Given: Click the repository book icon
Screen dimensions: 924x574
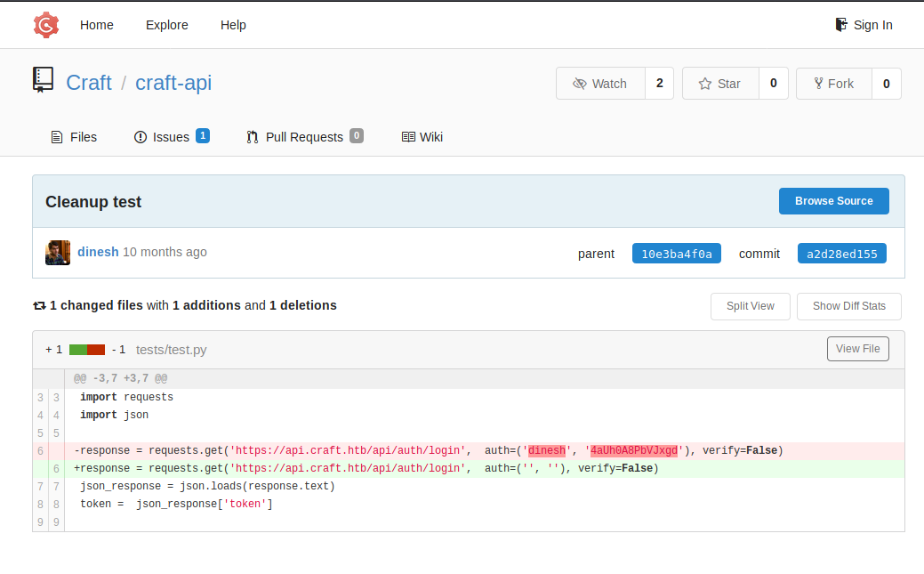Looking at the screenshot, I should 44,81.
